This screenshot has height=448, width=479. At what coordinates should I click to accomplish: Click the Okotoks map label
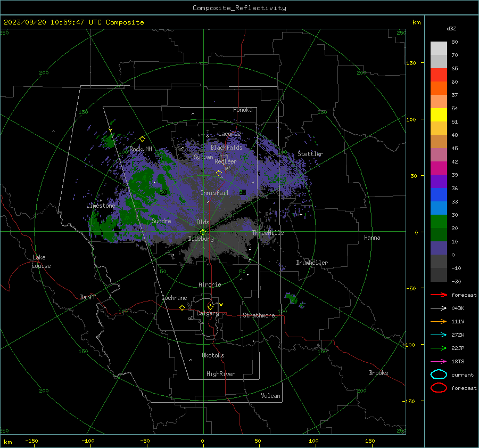coord(213,355)
